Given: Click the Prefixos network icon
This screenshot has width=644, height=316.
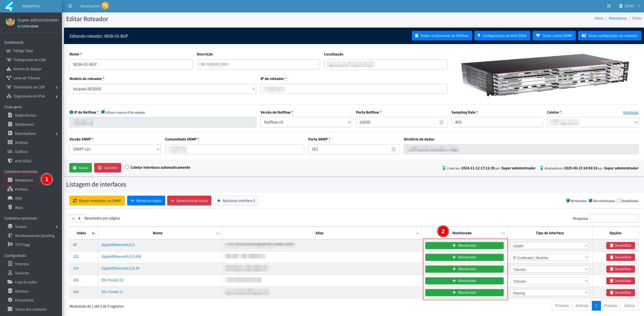Looking at the screenshot, I should point(10,189).
